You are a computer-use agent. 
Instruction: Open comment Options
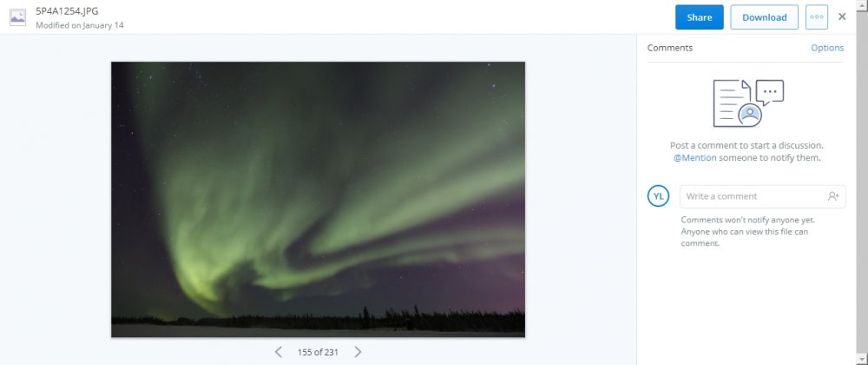827,48
